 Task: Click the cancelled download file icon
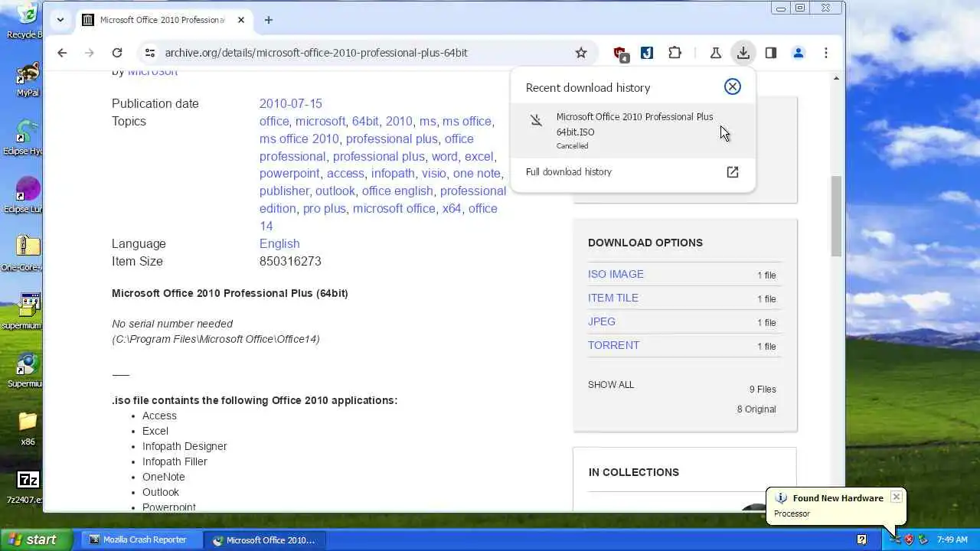536,119
